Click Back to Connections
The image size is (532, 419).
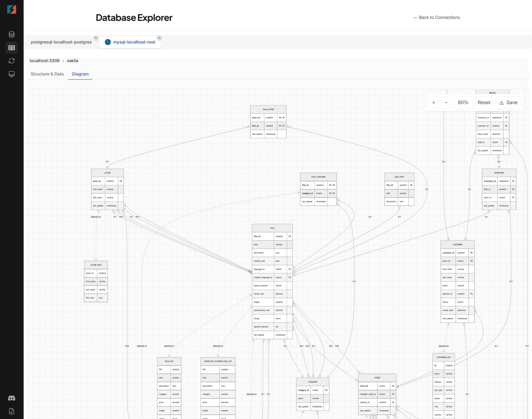pyautogui.click(x=437, y=17)
